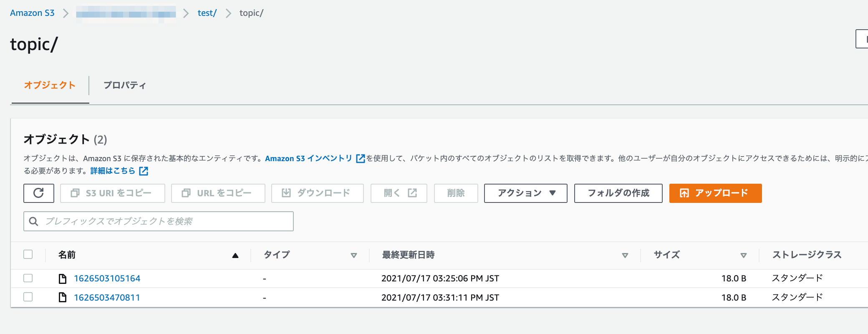Sort by サイズ column arrow
Screen dimensions: 868x334
click(x=744, y=256)
